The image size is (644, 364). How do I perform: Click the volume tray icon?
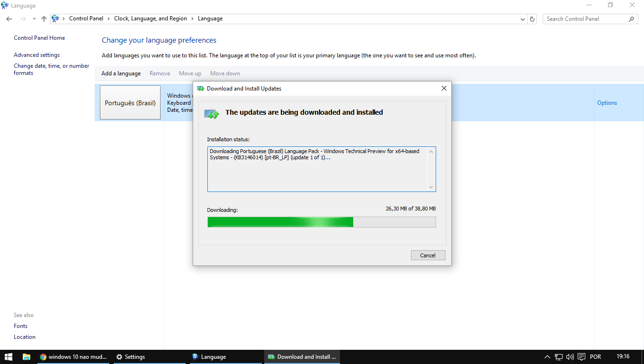tap(570, 357)
